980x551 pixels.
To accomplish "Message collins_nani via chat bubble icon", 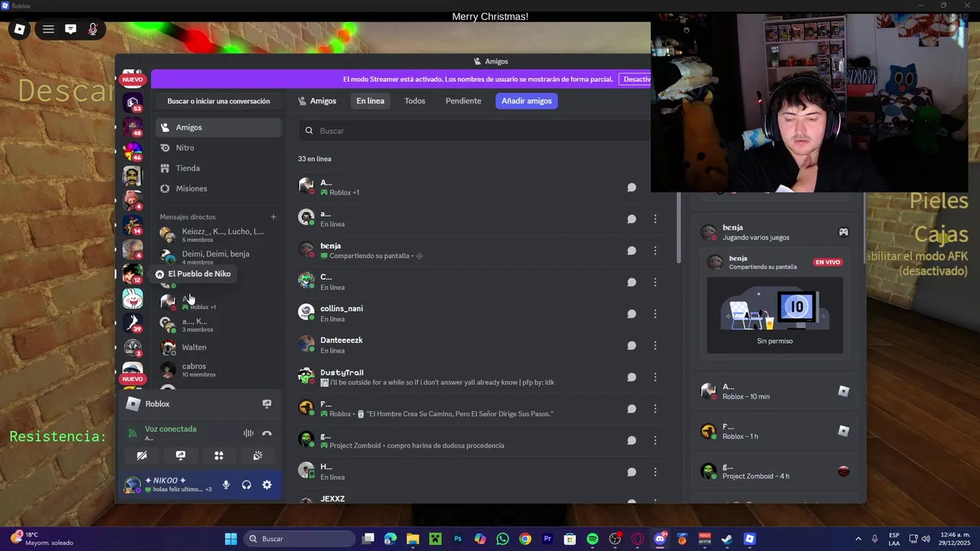I will tap(632, 314).
